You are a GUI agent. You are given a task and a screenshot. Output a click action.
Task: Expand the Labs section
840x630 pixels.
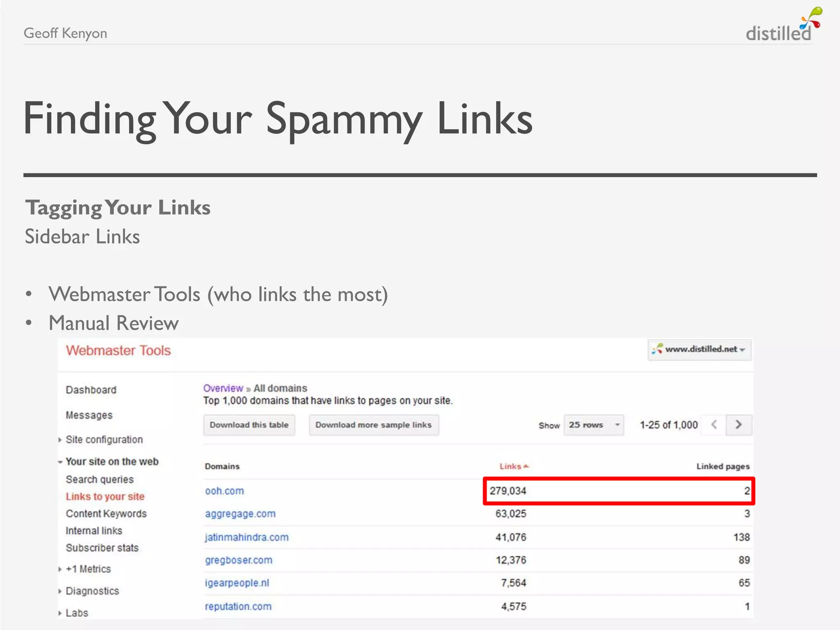click(x=74, y=613)
